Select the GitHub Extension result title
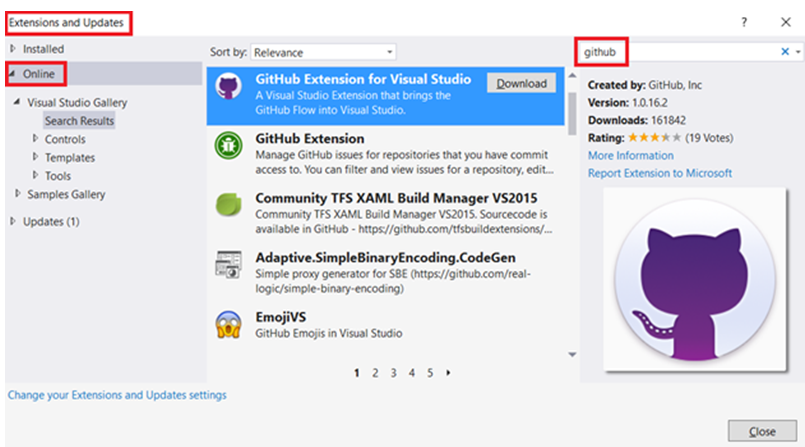Viewport: 805px width, 447px height. click(x=310, y=139)
